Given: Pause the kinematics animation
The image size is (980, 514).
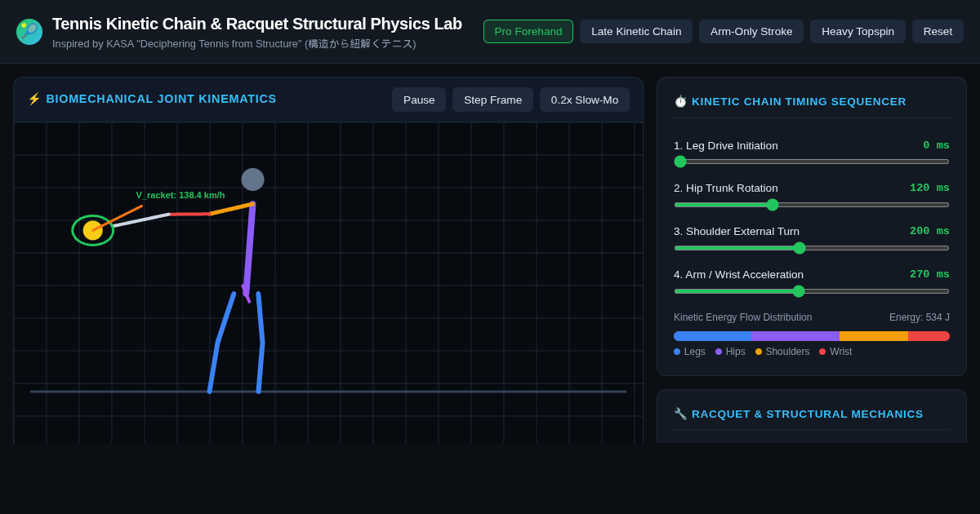Looking at the screenshot, I should click(x=419, y=100).
